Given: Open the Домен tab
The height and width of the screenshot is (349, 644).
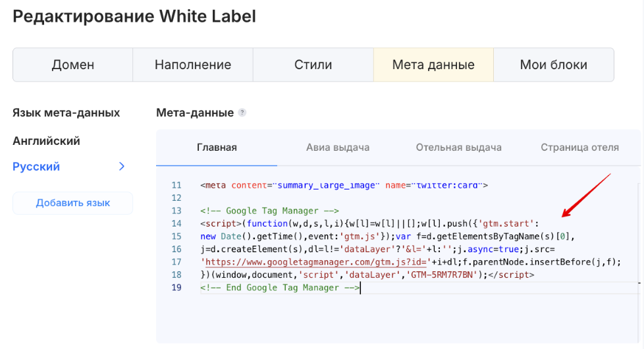Looking at the screenshot, I should pos(72,65).
